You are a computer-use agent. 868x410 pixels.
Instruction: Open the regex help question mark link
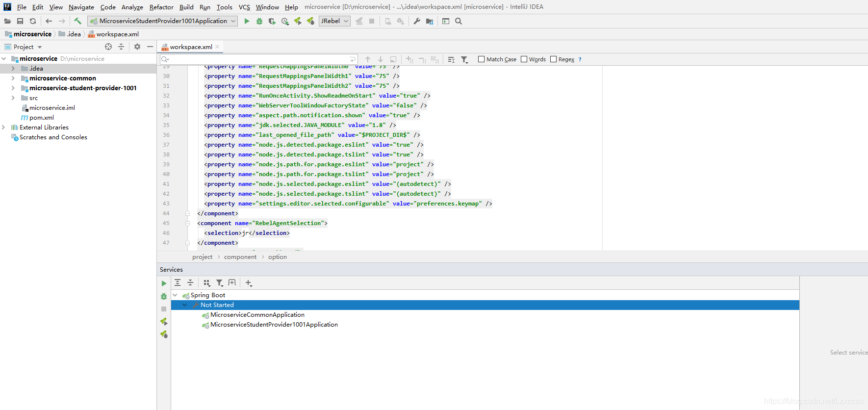point(580,59)
